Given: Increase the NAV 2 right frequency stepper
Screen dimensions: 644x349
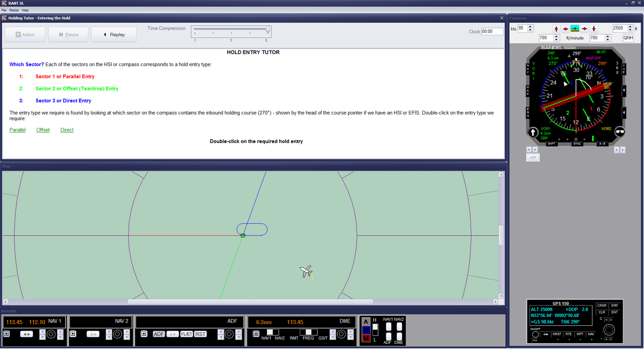Looking at the screenshot, I should (127, 332).
